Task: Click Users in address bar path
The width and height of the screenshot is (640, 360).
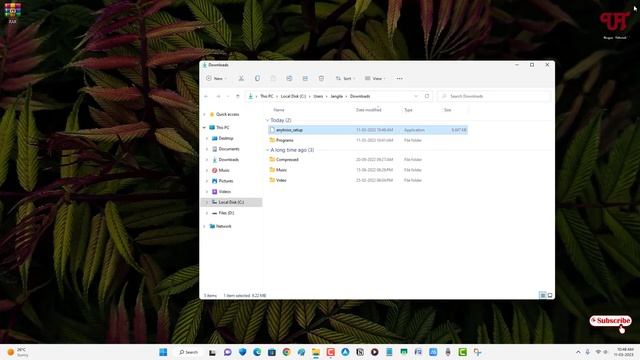Action: point(318,96)
